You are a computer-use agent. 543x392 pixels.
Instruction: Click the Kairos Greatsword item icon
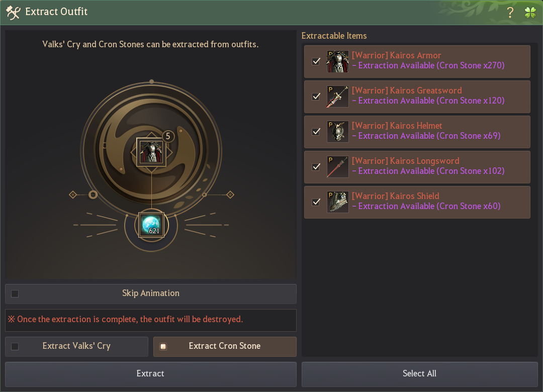click(x=338, y=96)
